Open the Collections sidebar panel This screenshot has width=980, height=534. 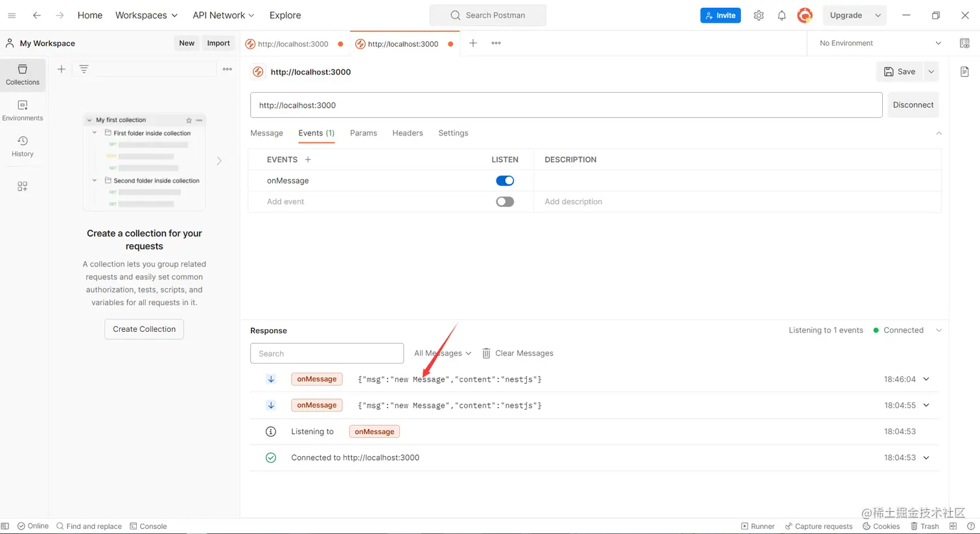coord(23,75)
